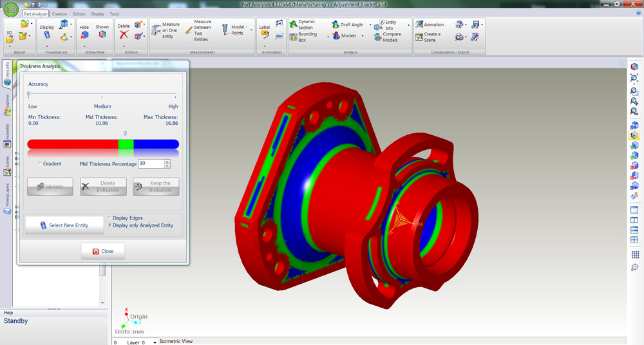Click the Accuracy slider at Medium
Viewport: 644px width, 345px height.
click(x=102, y=95)
